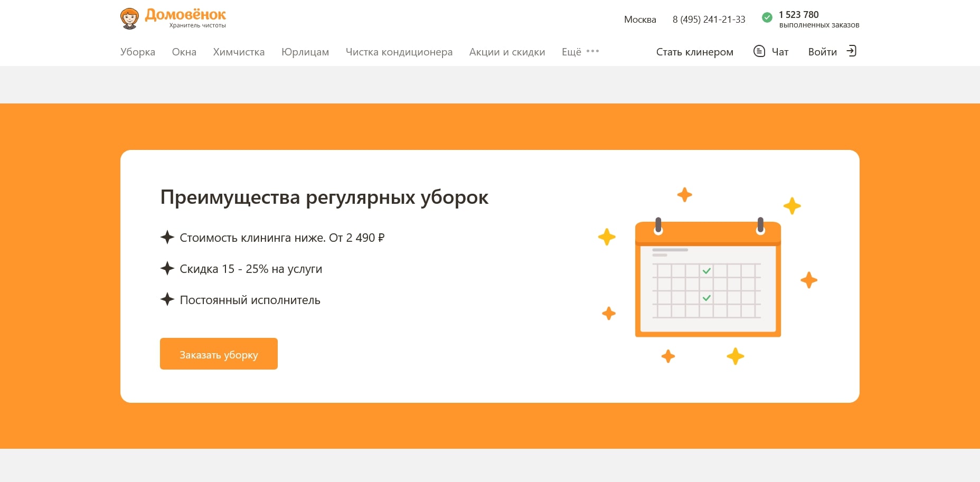980x482 pixels.
Task: Open the Акции и скидки section
Action: [x=507, y=52]
